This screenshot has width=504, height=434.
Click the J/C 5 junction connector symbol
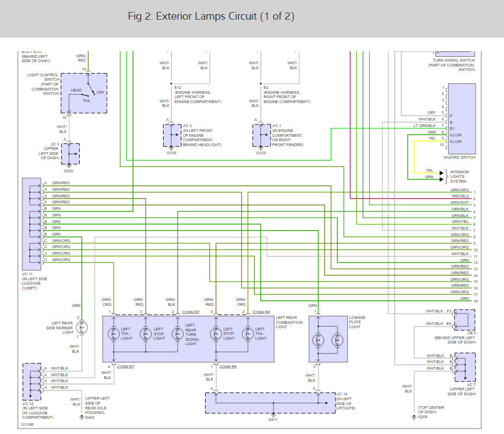[70, 154]
